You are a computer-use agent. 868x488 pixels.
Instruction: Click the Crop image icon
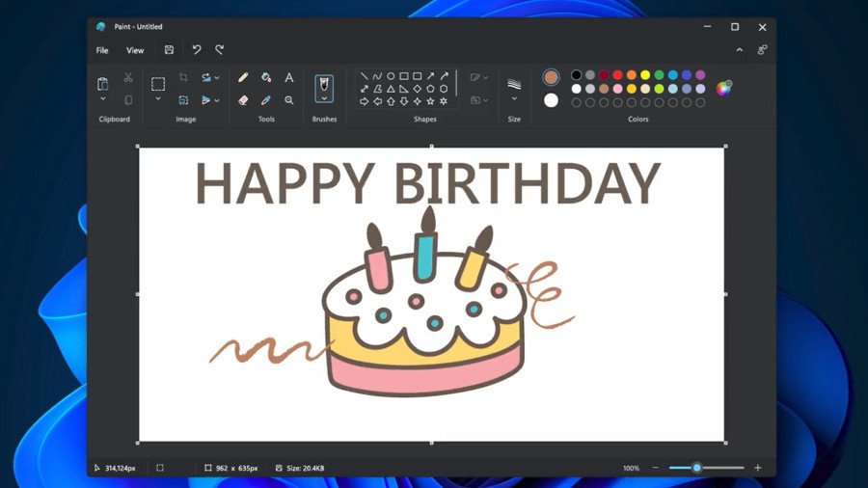click(183, 77)
